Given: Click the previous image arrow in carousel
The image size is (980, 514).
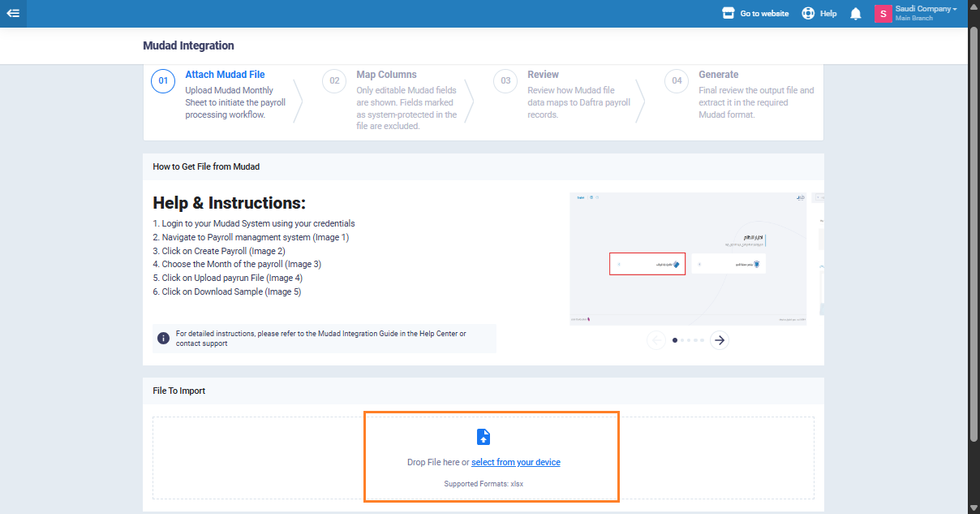Looking at the screenshot, I should pos(656,340).
